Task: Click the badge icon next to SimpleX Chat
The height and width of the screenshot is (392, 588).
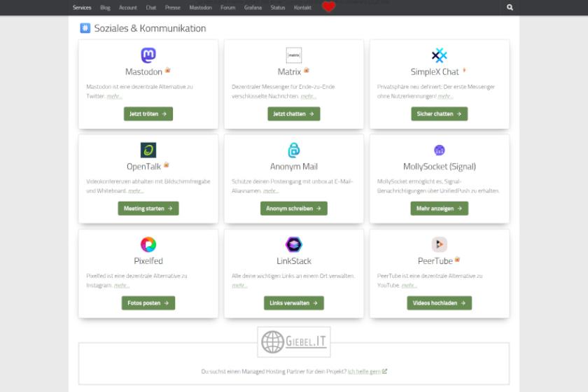Action: (464, 70)
